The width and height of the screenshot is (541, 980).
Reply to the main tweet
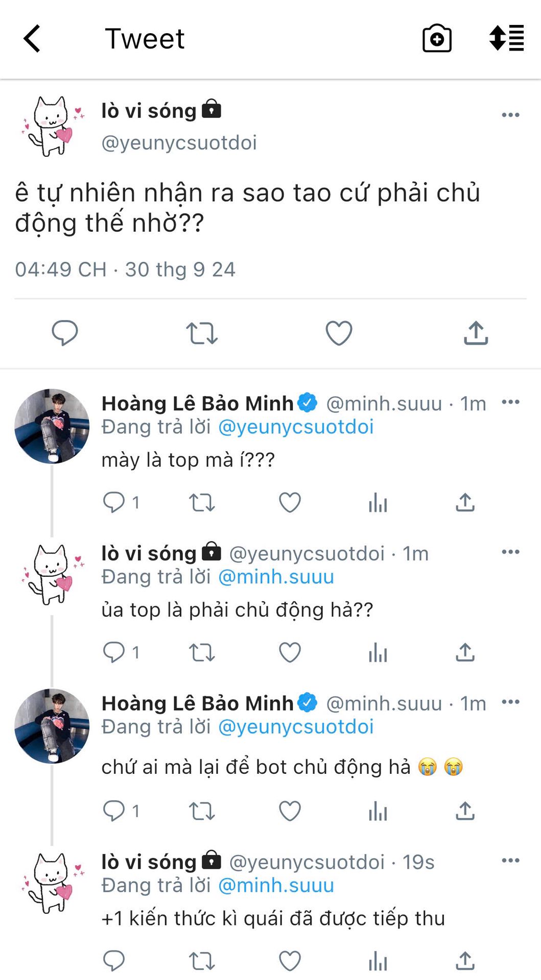(65, 333)
